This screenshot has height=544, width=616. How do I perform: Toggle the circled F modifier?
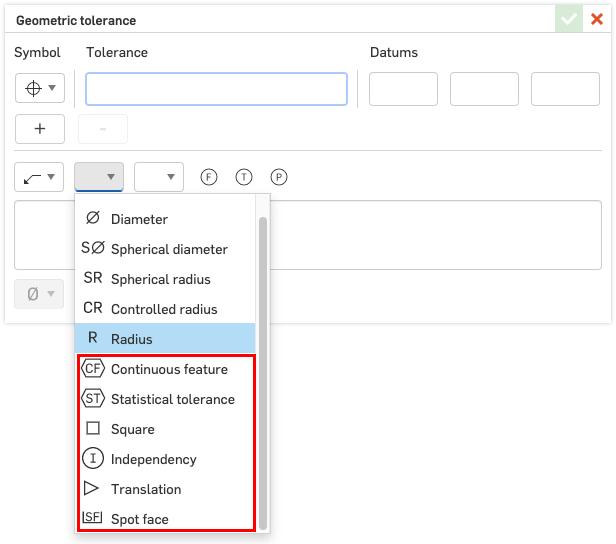coord(209,177)
